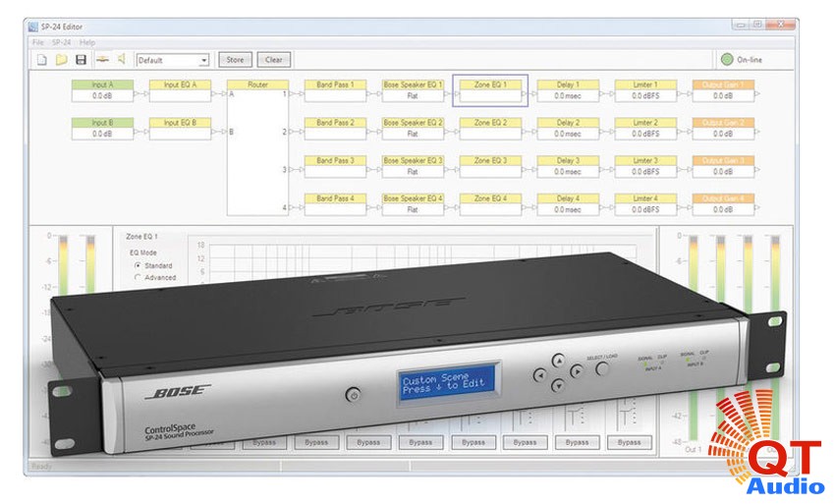Open a file with the folder icon

coord(61,60)
